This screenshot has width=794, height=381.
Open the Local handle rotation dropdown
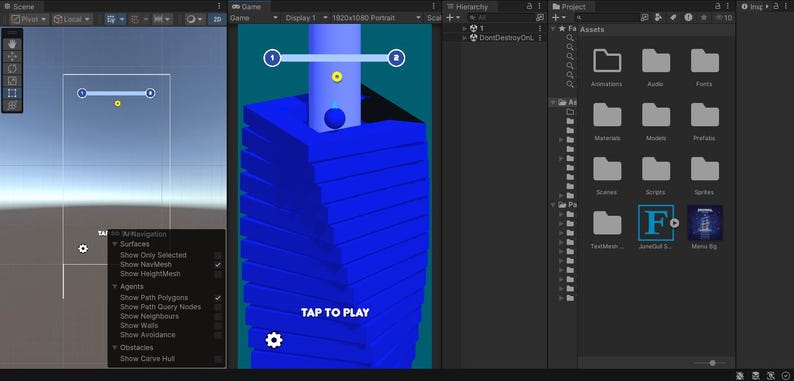click(x=72, y=19)
